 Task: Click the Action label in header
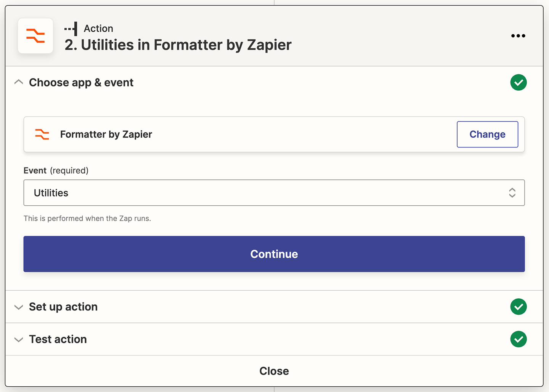[98, 29]
